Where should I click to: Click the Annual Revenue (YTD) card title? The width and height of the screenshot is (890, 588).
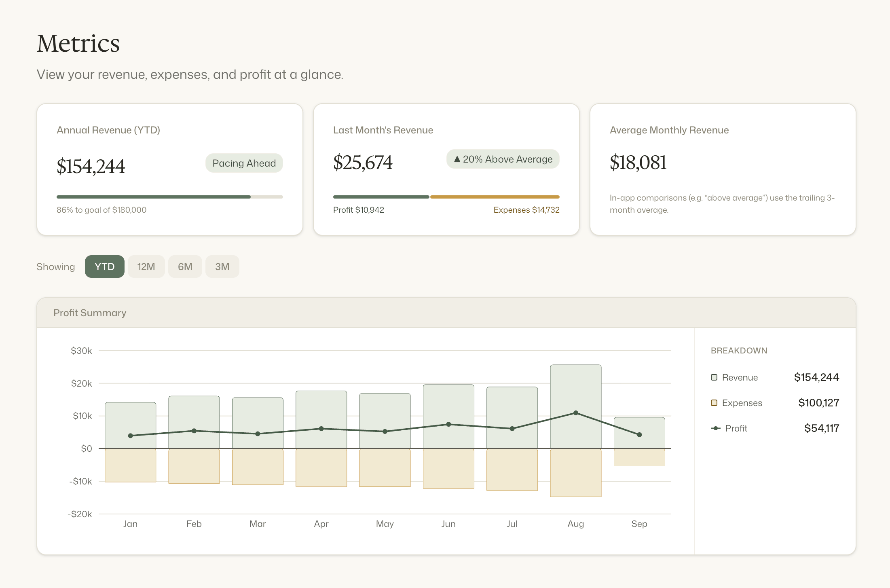point(108,130)
